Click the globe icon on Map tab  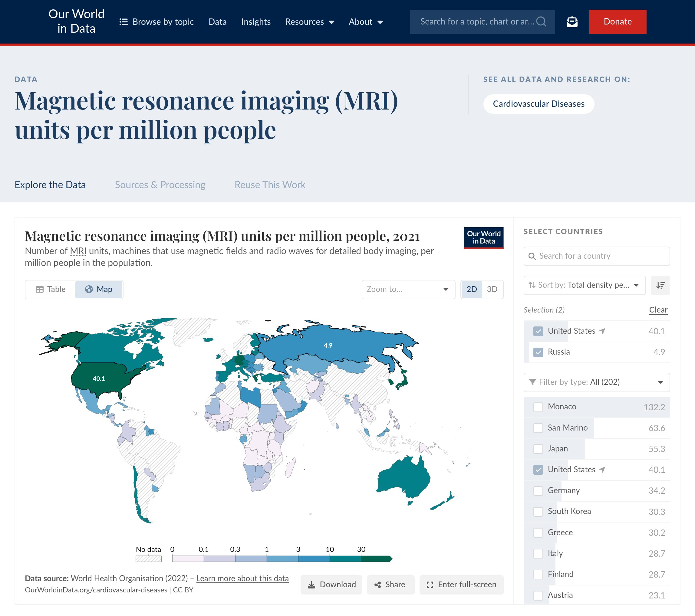[x=89, y=289]
